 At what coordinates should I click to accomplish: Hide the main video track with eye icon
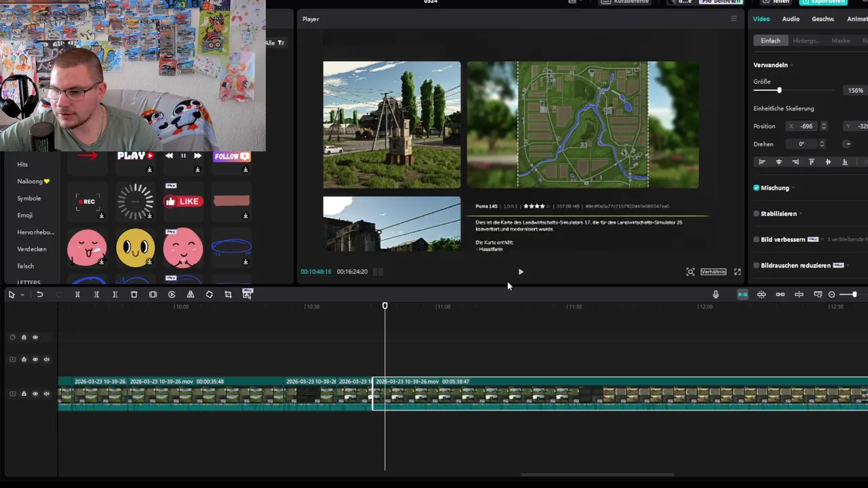(x=35, y=394)
